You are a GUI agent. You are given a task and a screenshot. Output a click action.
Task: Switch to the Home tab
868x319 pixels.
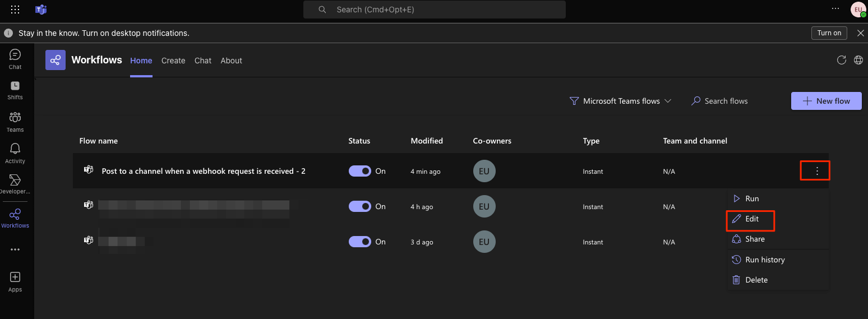click(x=141, y=61)
